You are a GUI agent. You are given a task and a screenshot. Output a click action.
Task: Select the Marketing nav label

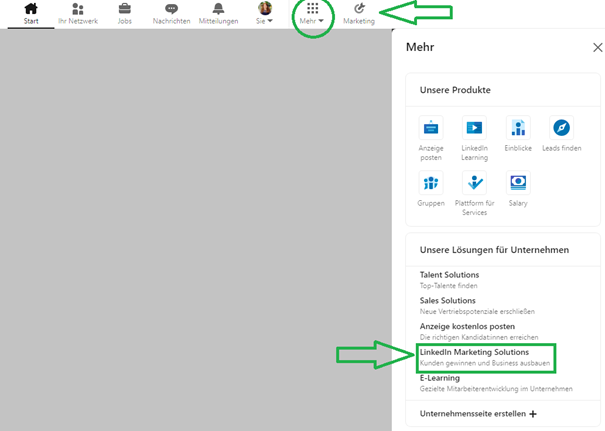359,21
